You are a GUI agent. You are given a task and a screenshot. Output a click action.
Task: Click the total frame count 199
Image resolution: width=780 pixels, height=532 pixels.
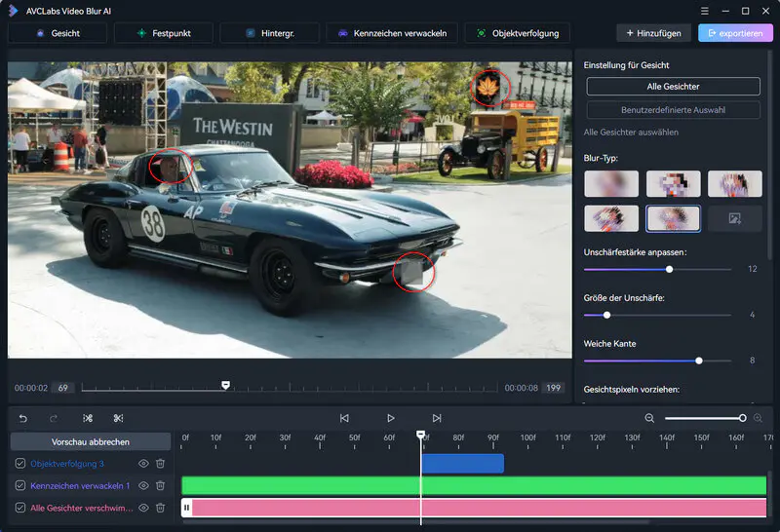click(553, 388)
